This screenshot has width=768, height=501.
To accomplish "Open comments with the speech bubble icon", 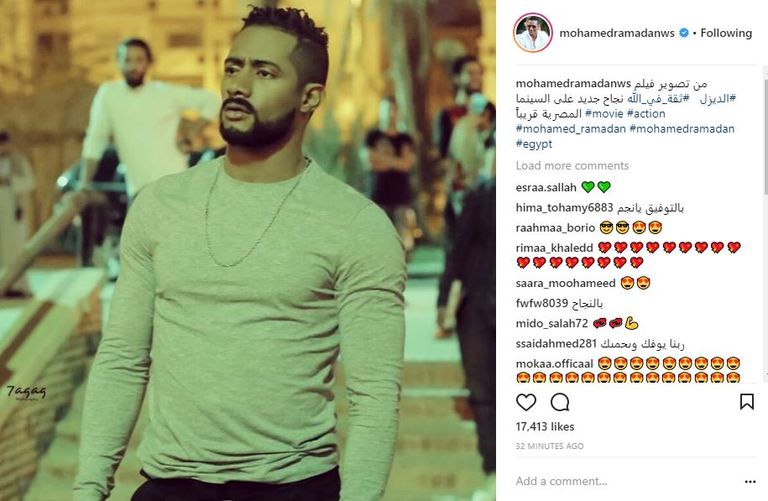I will [x=560, y=402].
